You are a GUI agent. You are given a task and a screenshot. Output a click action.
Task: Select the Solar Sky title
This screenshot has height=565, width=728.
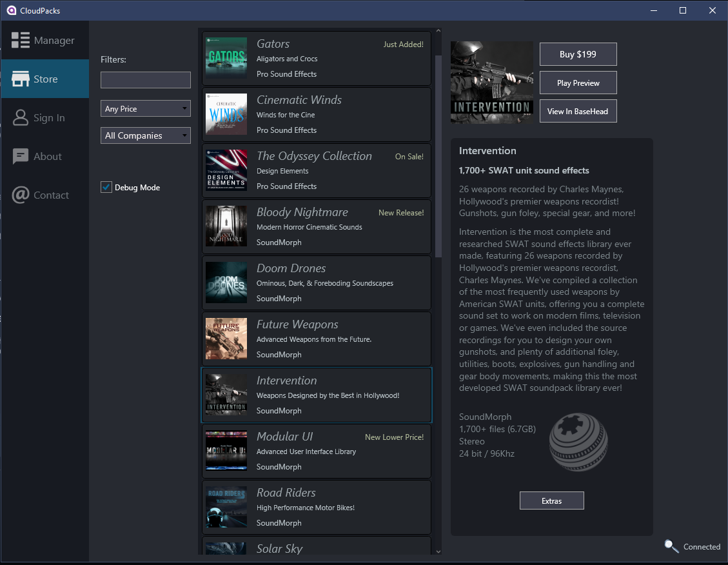(279, 549)
